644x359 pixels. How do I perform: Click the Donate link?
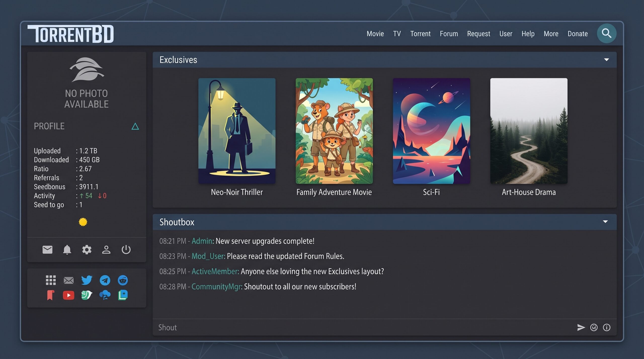(578, 34)
